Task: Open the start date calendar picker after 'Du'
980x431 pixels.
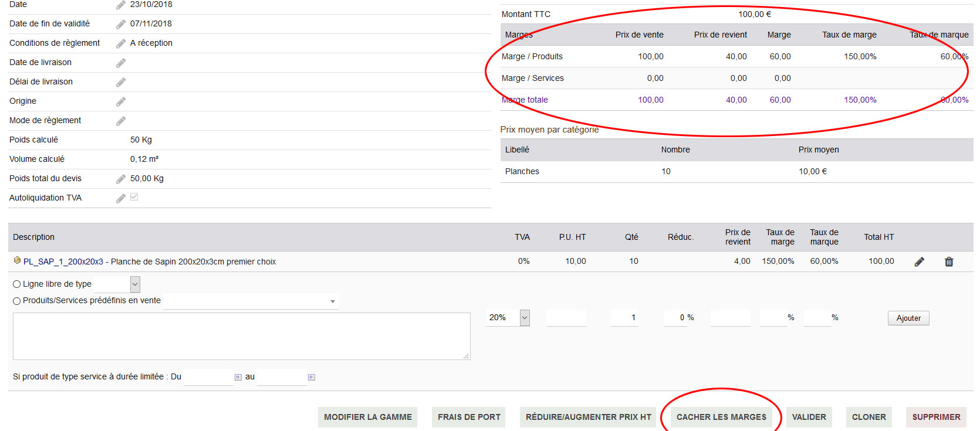Action: tap(238, 377)
